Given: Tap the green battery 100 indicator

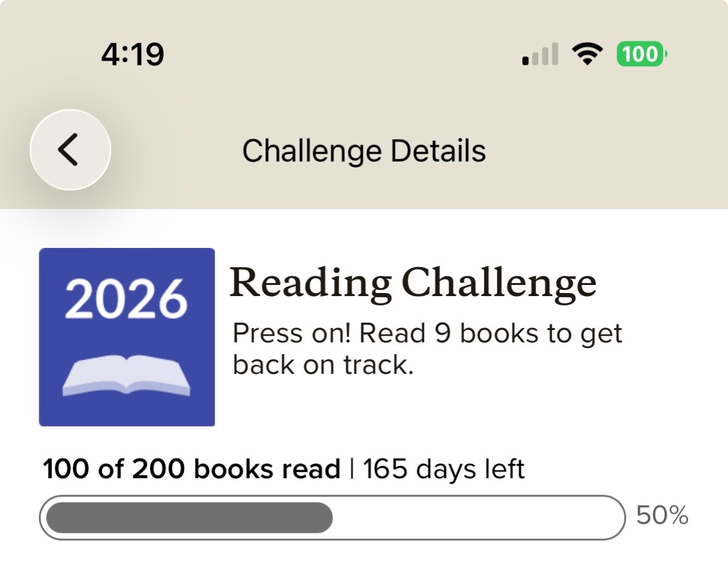Looking at the screenshot, I should point(642,54).
